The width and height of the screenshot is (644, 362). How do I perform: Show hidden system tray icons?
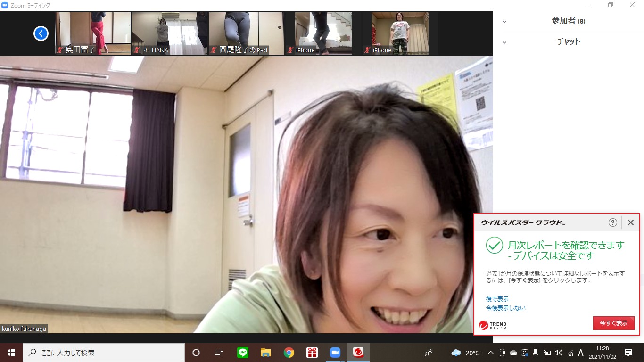click(x=490, y=353)
